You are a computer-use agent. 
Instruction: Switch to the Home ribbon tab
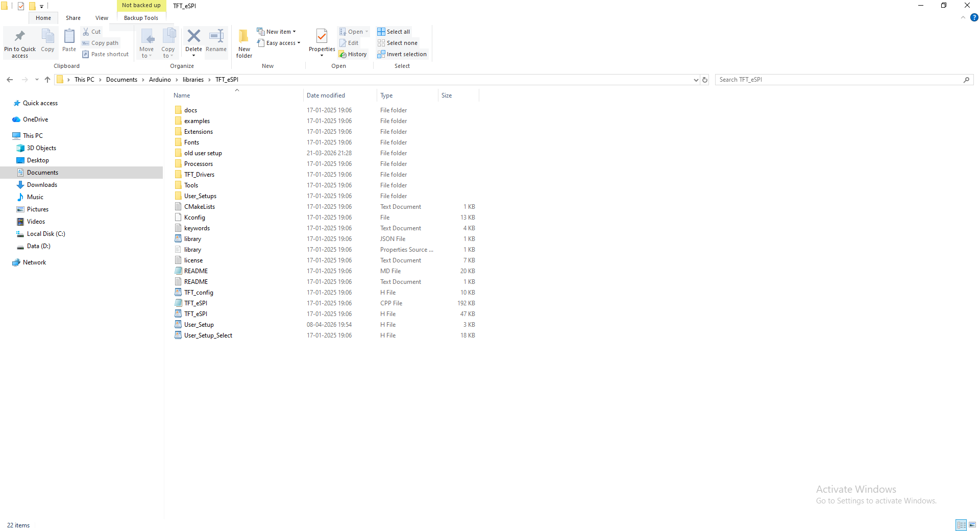click(x=43, y=18)
